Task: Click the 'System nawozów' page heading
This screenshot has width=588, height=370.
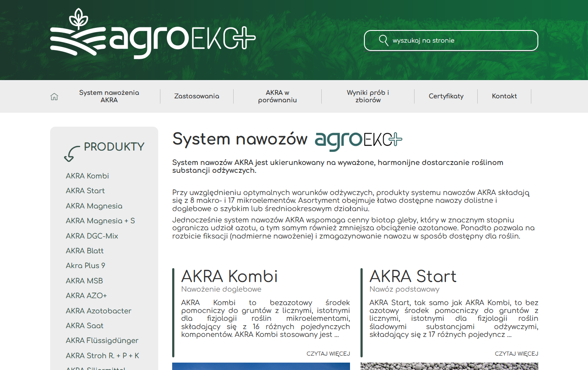Action: click(x=240, y=139)
